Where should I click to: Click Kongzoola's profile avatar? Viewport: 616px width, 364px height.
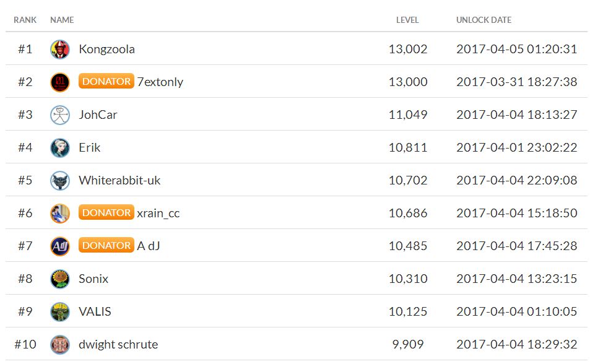tap(60, 48)
